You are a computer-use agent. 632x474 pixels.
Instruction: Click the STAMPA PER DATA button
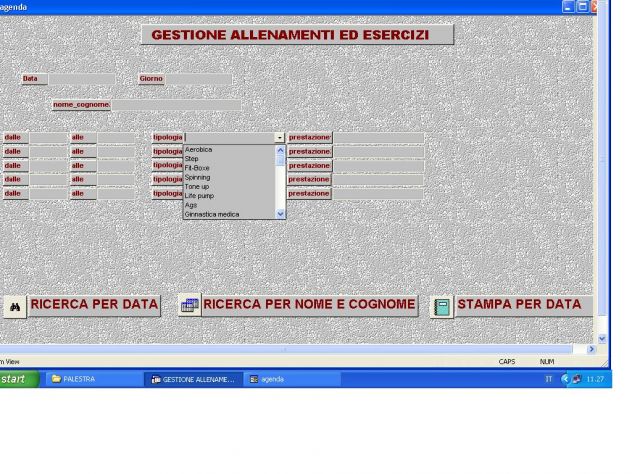pyautogui.click(x=524, y=305)
